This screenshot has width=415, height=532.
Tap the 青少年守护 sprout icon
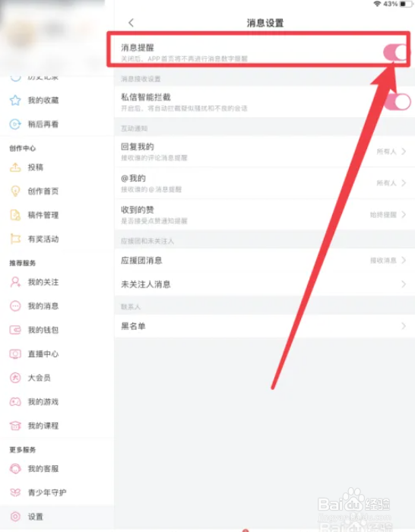[15, 492]
